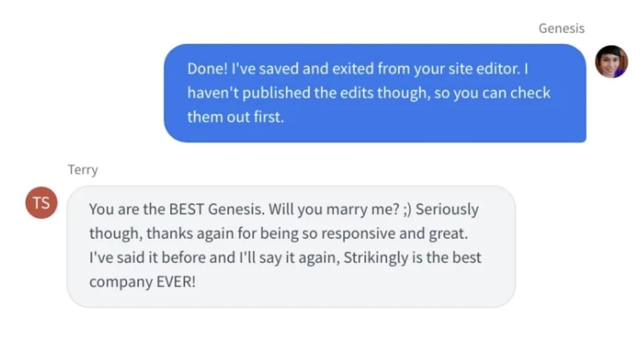Select the TS avatar circle for Terry
This screenshot has width=644, height=346.
point(40,202)
